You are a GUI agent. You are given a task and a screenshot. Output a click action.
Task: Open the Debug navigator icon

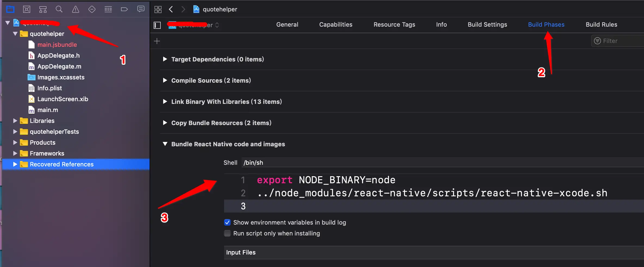(108, 9)
